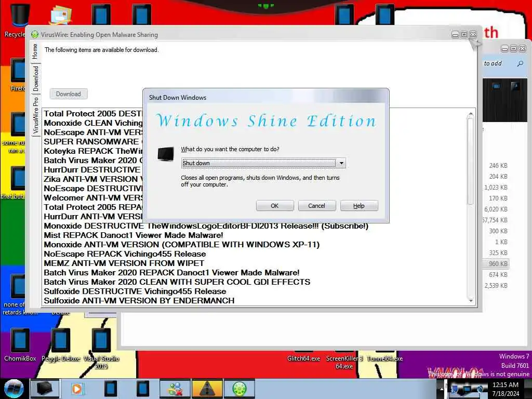Open the people icon with red X in taskbar

tap(176, 389)
